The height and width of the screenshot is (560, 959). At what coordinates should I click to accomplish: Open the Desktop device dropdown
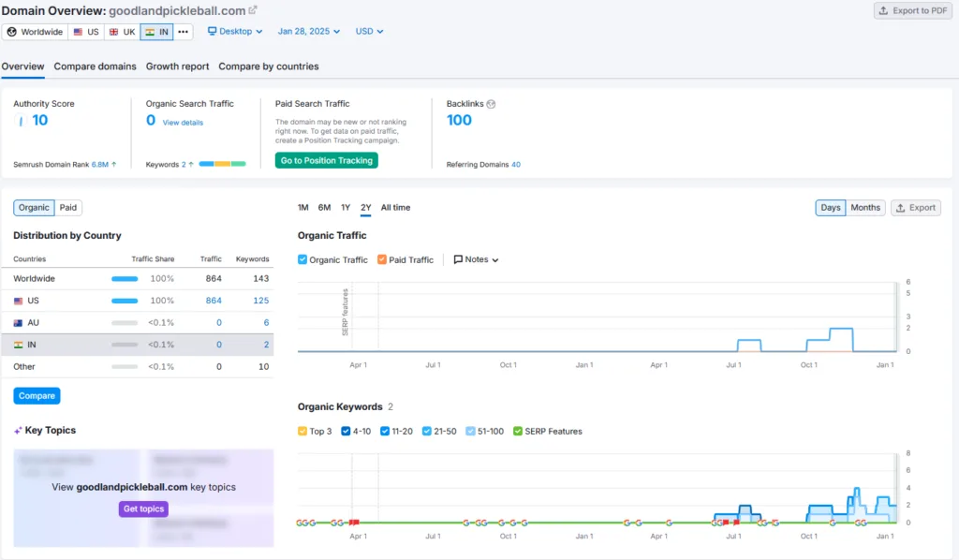tap(235, 31)
